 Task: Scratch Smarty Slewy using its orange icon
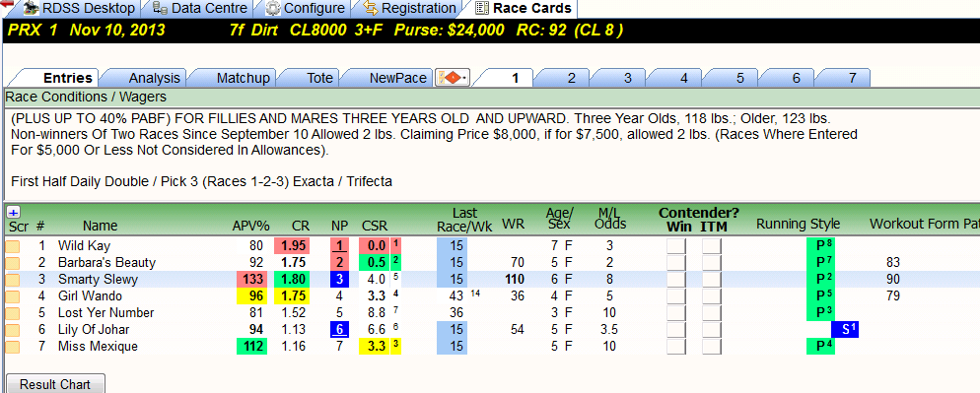[13, 280]
